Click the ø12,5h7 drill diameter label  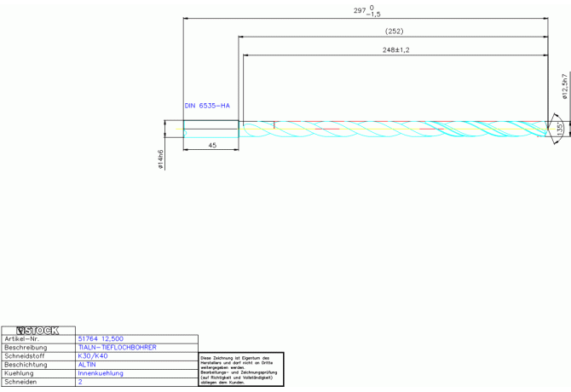[x=564, y=88]
